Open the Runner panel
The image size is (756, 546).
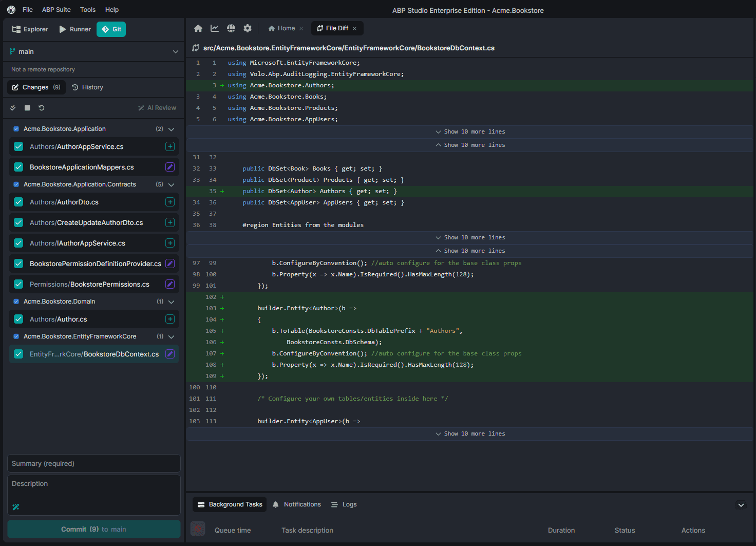[x=75, y=29]
